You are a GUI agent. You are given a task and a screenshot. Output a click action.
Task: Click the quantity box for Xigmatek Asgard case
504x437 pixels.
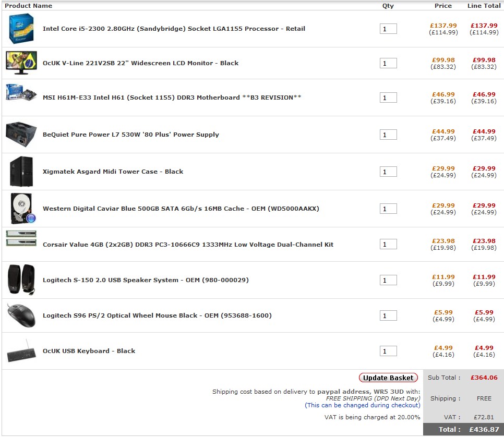click(x=388, y=172)
